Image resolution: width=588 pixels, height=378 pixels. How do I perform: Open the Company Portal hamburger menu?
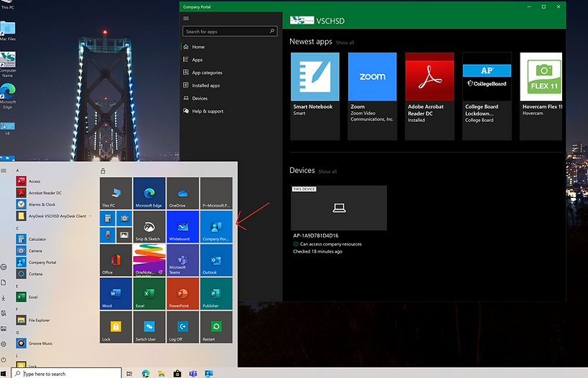point(186,19)
